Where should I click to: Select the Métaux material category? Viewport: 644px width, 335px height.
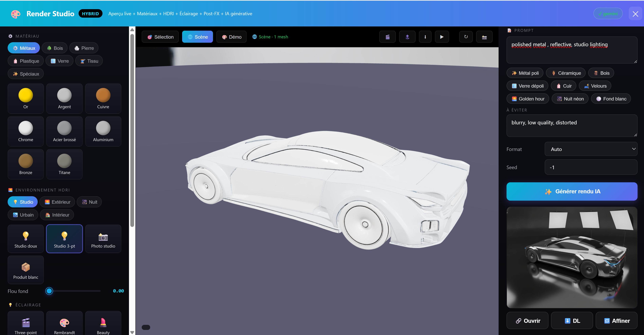pos(24,48)
